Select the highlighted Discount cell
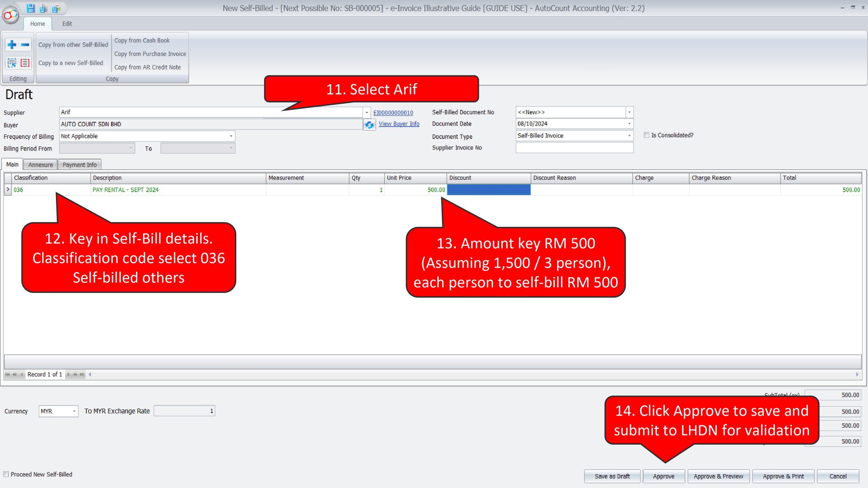This screenshot has width=868, height=488. tap(489, 190)
